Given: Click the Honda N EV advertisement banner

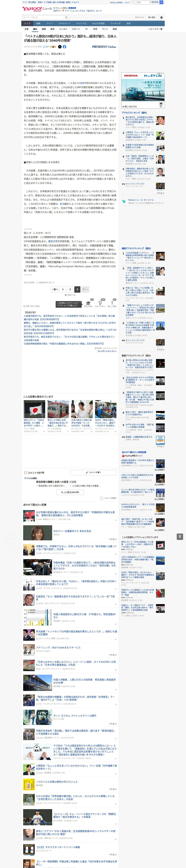Looking at the screenshot, I should coord(143,90).
